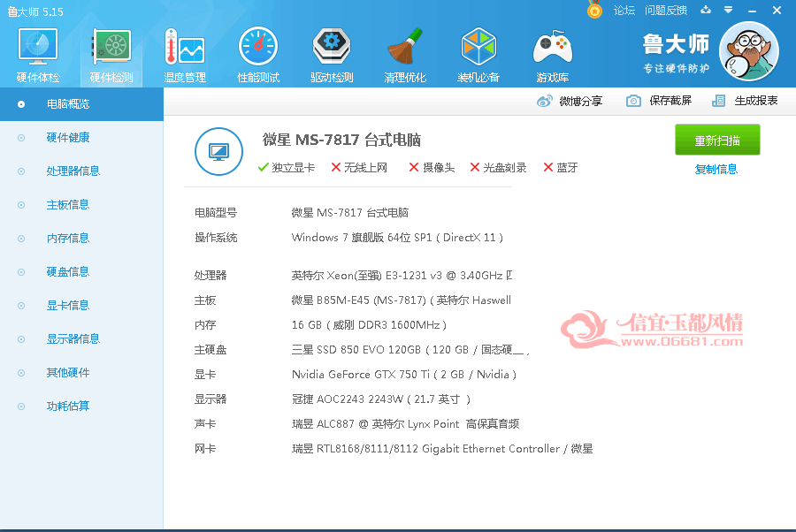Launch the 性能测试 performance test
796x532 pixels.
coord(258,56)
